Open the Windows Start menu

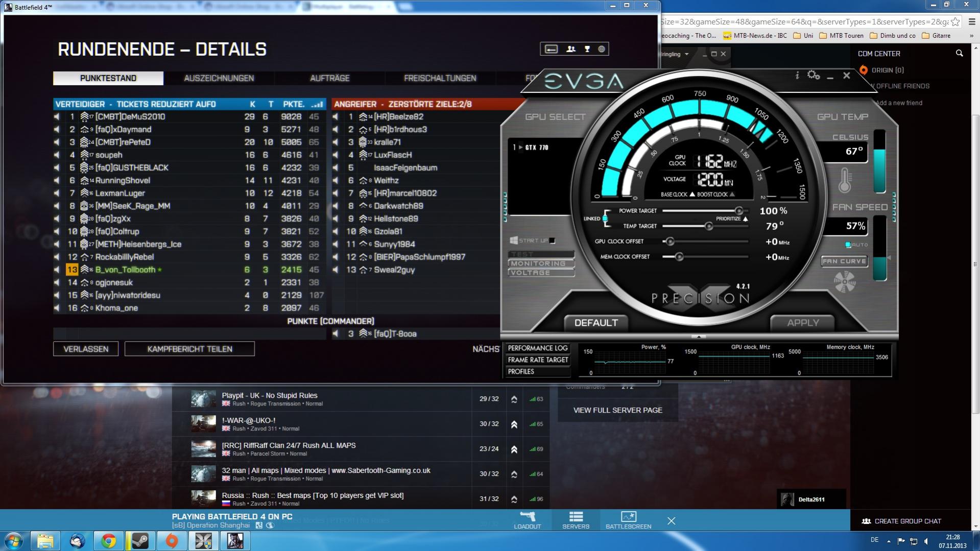point(14,541)
